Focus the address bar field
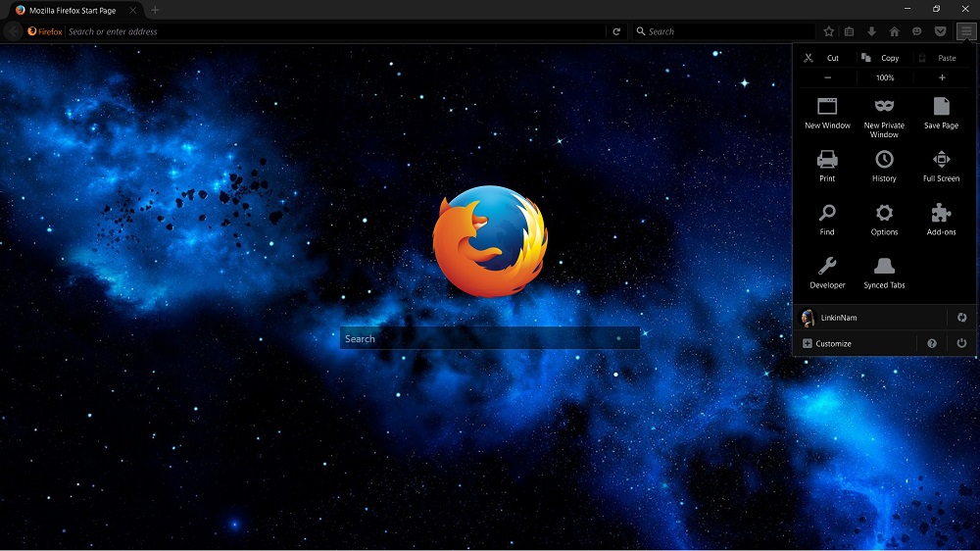 point(335,31)
